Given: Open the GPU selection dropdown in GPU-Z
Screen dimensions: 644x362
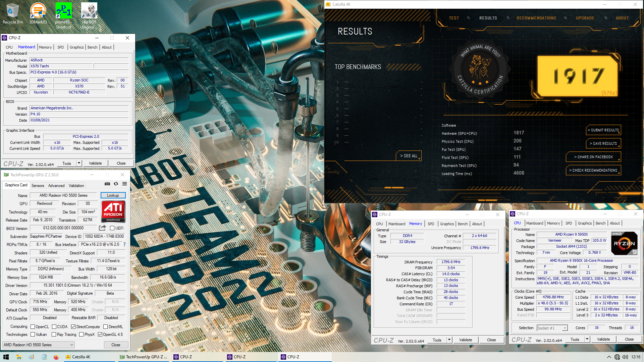Looking at the screenshot, I should pos(38,345).
